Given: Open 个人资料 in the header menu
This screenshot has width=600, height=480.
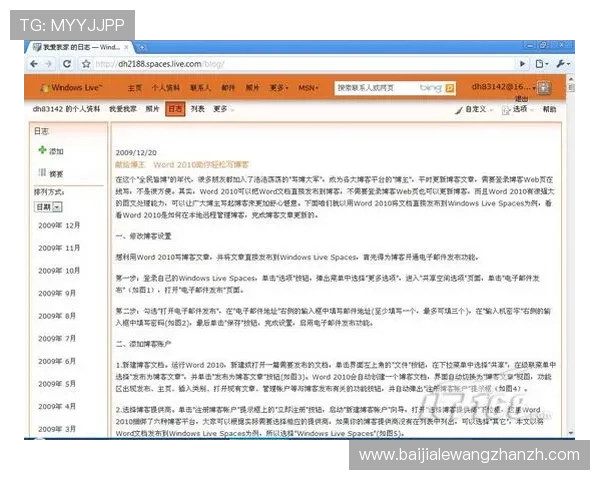Looking at the screenshot, I should click(166, 88).
